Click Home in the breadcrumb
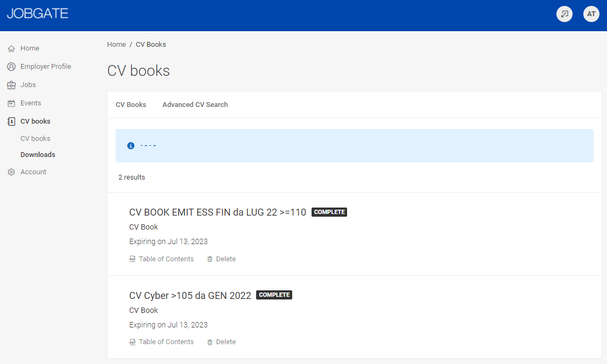The width and height of the screenshot is (607, 364). [x=117, y=45]
